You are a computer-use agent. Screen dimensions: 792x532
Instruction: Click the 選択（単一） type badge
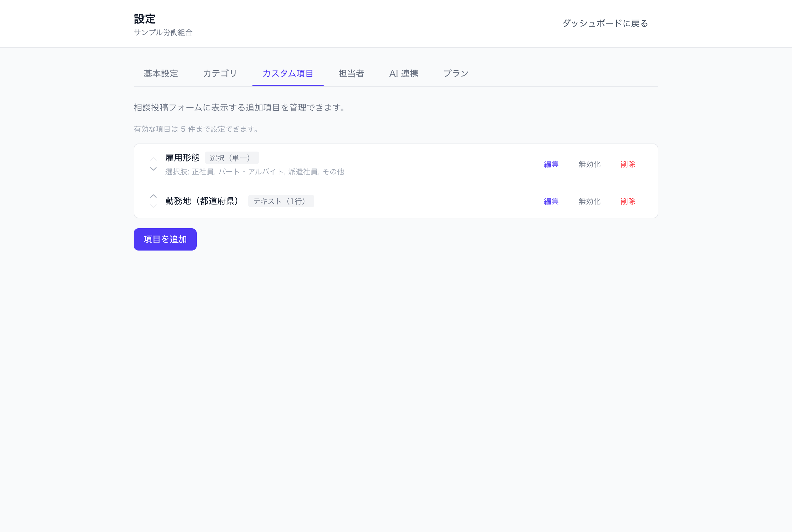click(x=232, y=158)
